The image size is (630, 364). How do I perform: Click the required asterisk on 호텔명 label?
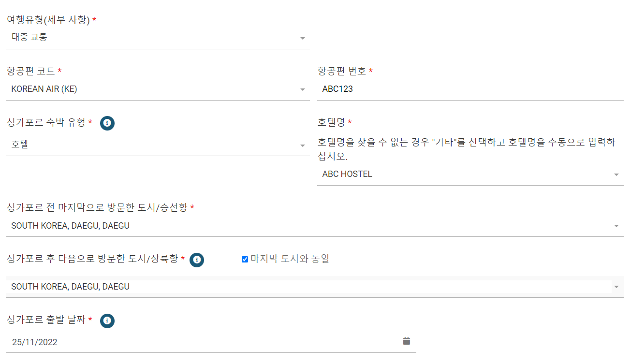click(x=350, y=122)
